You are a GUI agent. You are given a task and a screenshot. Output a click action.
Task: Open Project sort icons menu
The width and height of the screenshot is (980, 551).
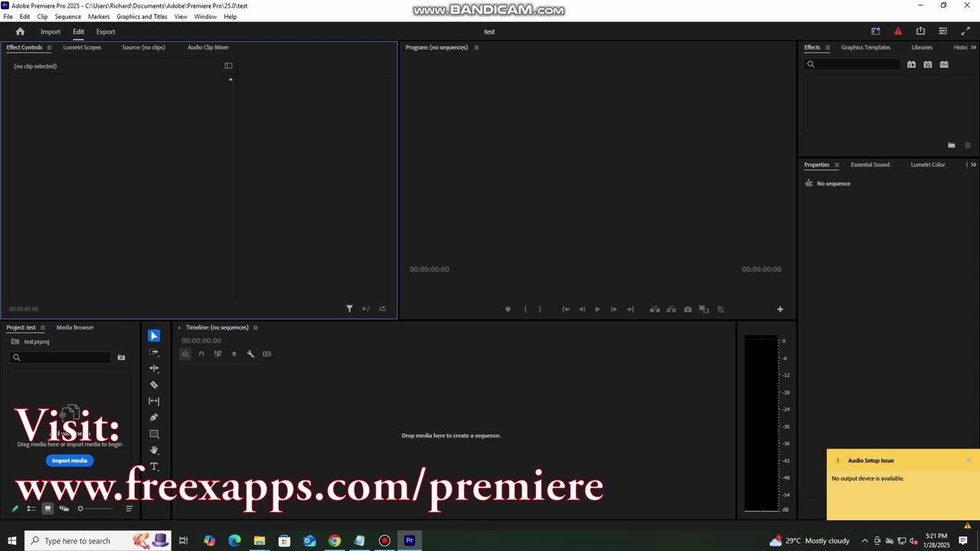click(129, 508)
